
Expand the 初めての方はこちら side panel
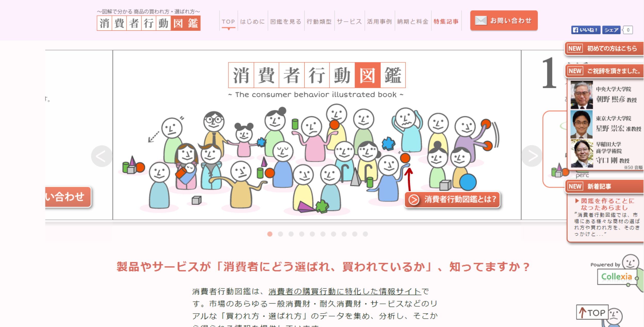pyautogui.click(x=604, y=48)
